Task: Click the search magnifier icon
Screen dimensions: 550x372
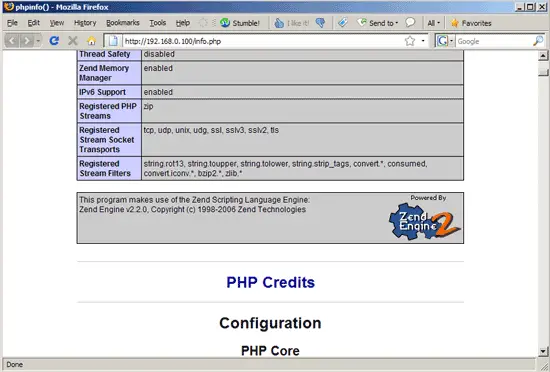Action: click(x=538, y=41)
